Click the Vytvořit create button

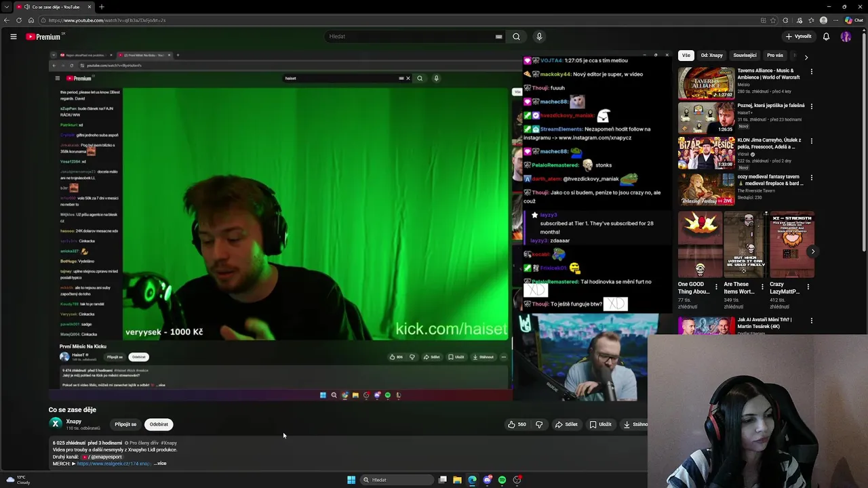798,37
